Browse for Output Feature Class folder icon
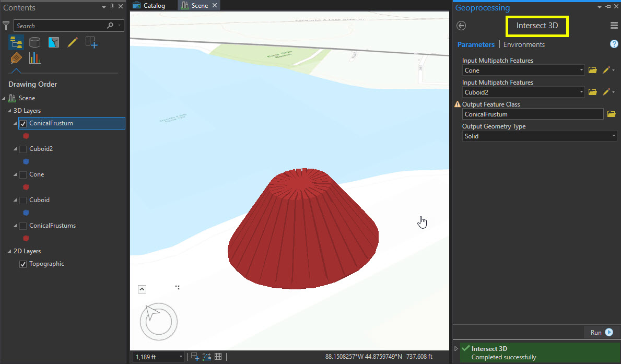Screen dimensions: 621x364 pos(611,114)
